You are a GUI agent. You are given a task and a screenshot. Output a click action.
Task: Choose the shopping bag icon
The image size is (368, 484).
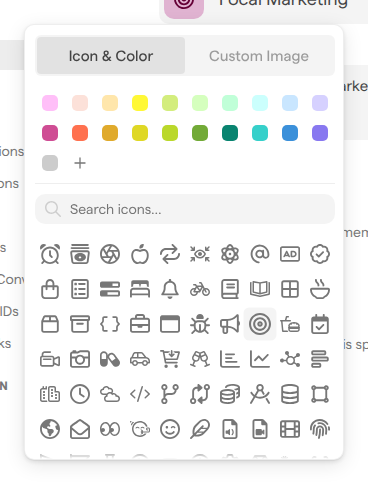click(50, 289)
